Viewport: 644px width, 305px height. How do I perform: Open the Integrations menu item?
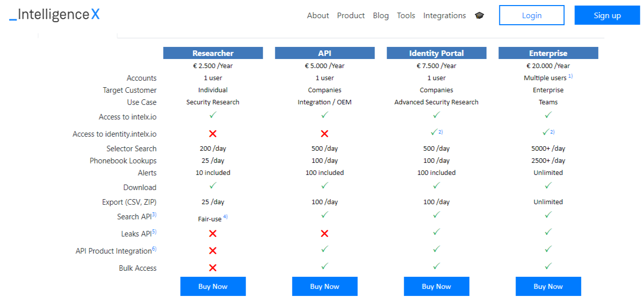coord(445,16)
